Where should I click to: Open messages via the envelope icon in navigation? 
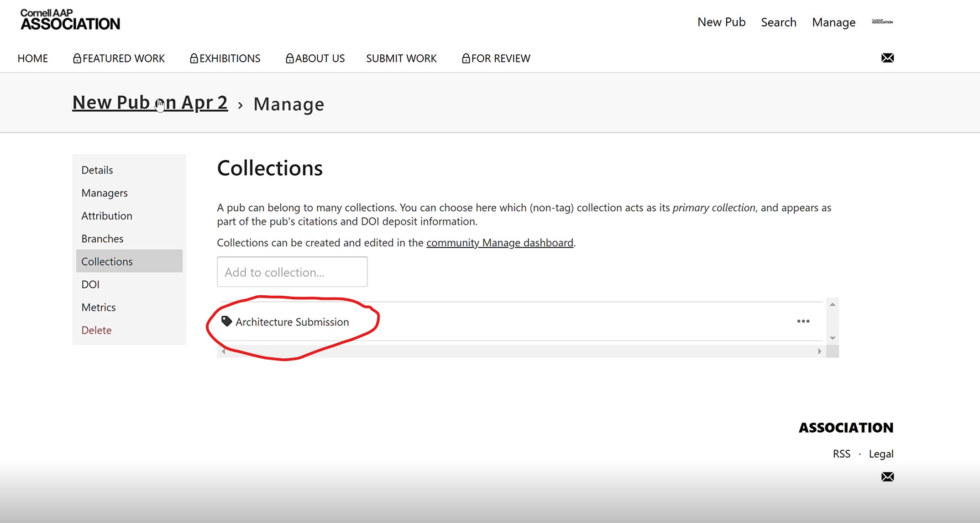click(x=887, y=58)
